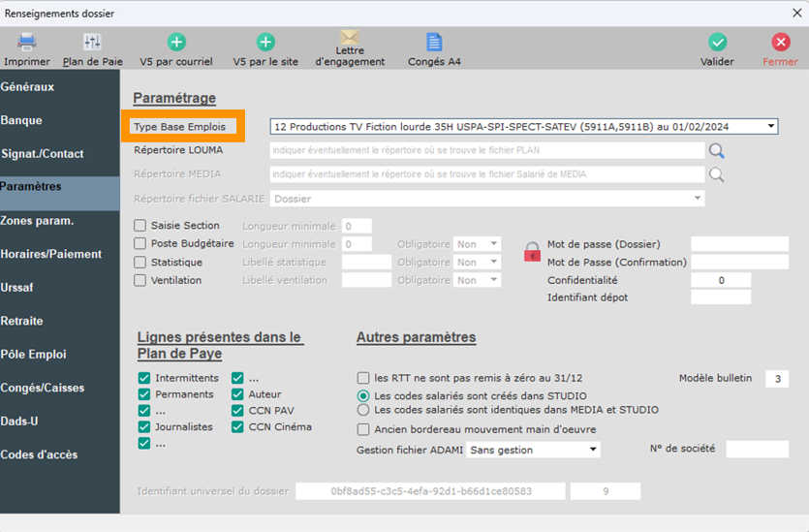Viewport: 809px width, 532px height.
Task: Open Lettre d'engagement envelope icon
Action: click(350, 37)
